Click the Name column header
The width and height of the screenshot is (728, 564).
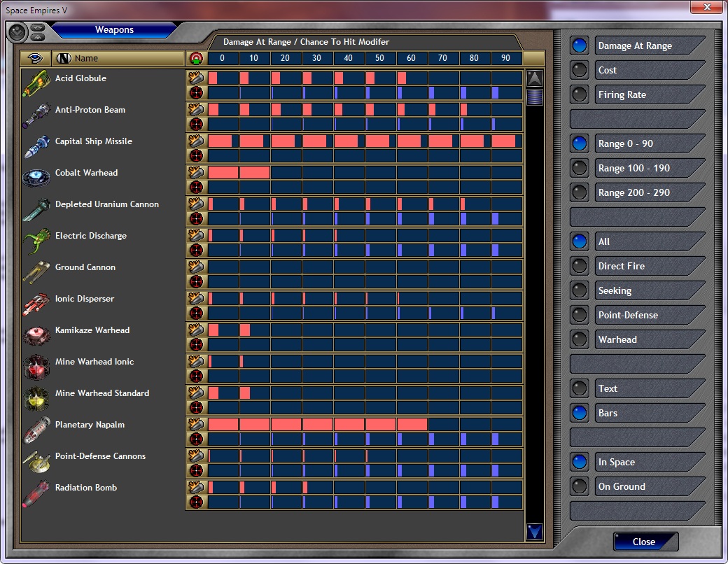[118, 58]
